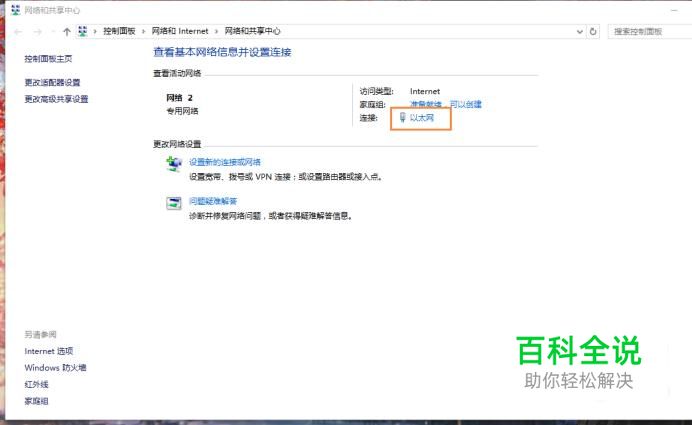
Task: Click the Back navigation arrow
Action: coord(18,32)
